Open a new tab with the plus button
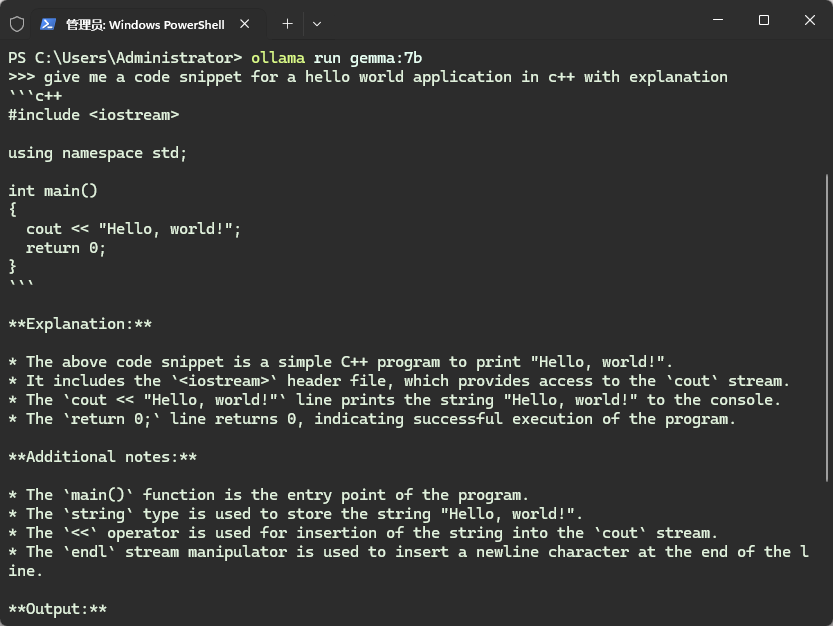 click(x=287, y=23)
